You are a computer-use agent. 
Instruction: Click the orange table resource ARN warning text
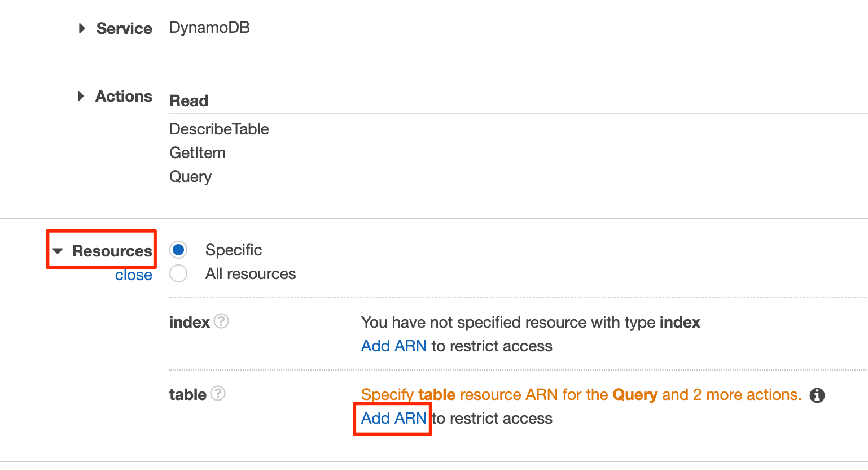tap(581, 394)
